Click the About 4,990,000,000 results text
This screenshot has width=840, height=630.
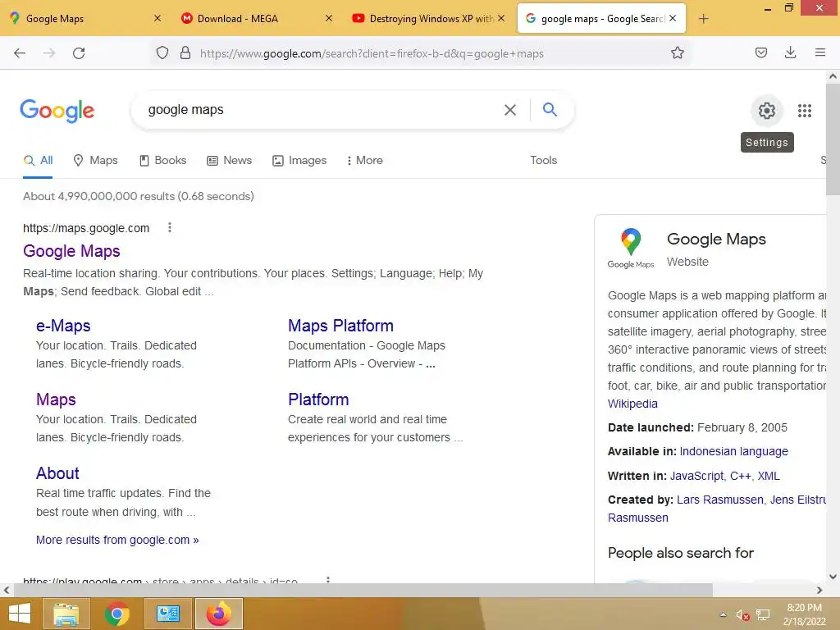[138, 196]
